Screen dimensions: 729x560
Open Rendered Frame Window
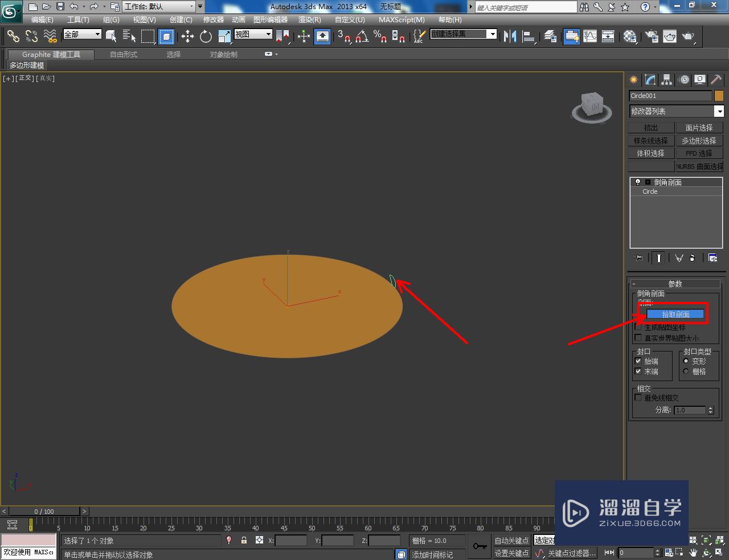coord(670,36)
